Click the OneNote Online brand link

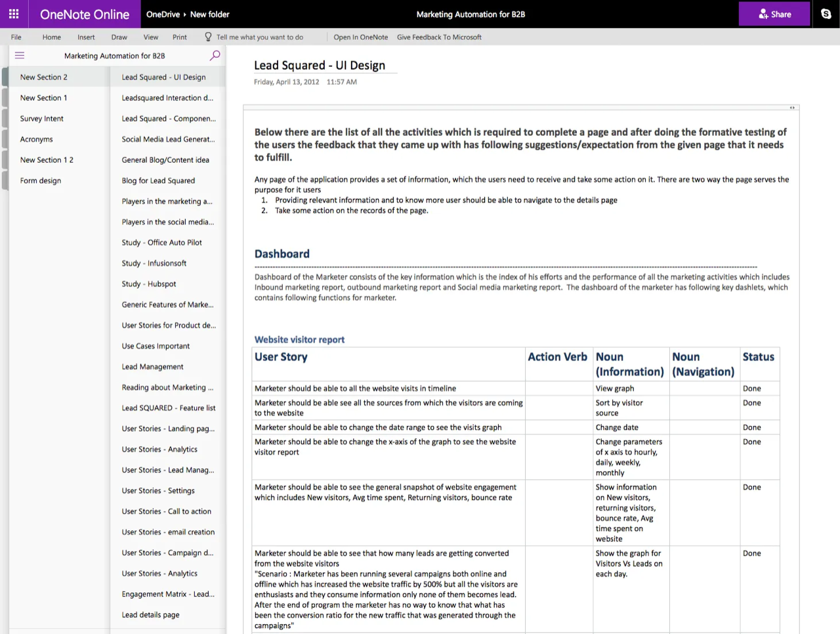pos(85,14)
